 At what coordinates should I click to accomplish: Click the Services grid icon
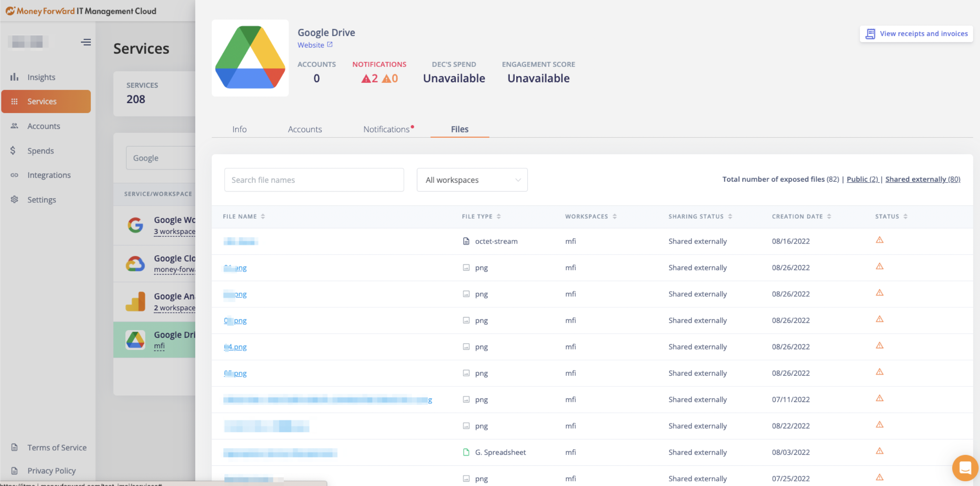point(15,101)
